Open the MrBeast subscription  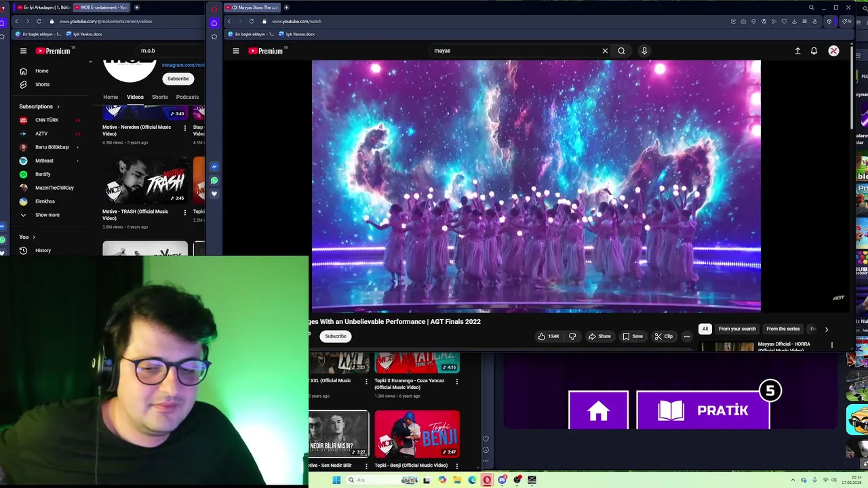(44, 161)
